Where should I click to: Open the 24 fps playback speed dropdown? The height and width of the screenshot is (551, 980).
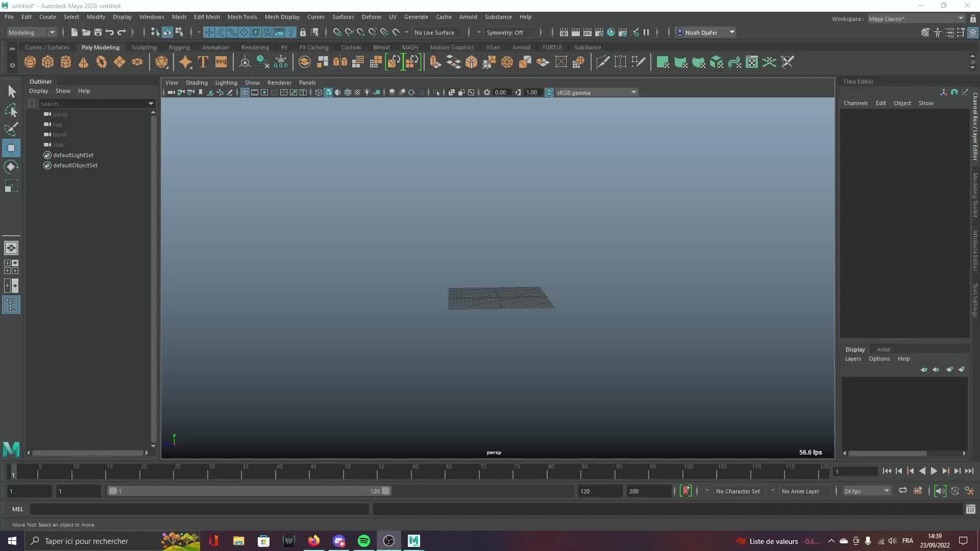(x=866, y=491)
